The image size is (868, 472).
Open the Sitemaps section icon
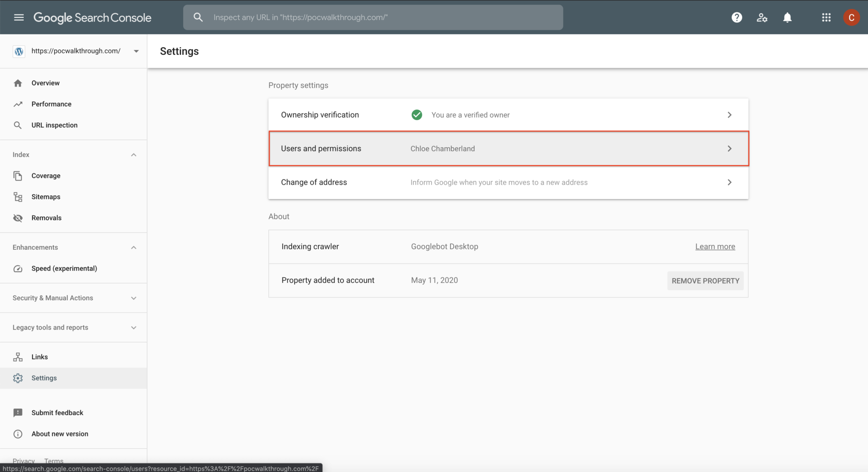(17, 197)
